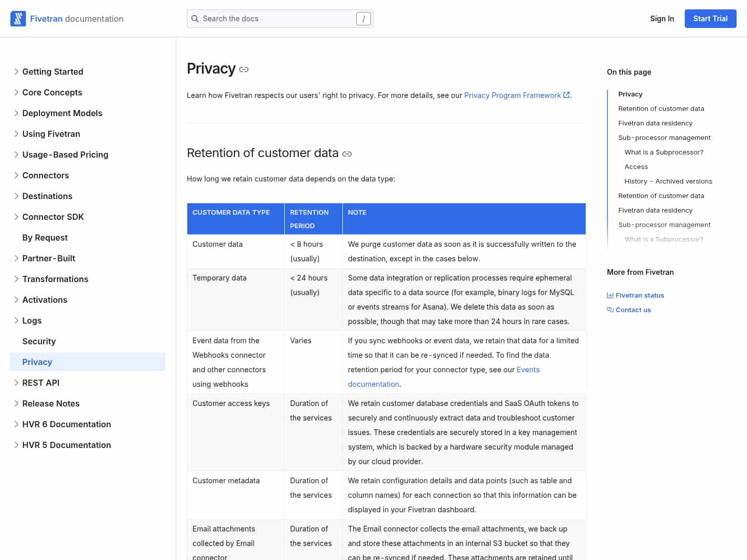This screenshot has height=560, width=747.
Task: Expand the REST API chevron
Action: pos(16,383)
